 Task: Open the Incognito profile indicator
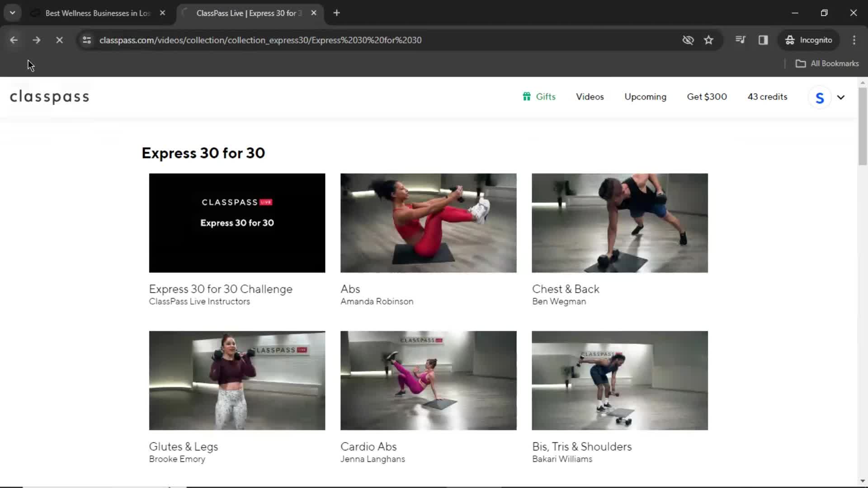point(809,40)
